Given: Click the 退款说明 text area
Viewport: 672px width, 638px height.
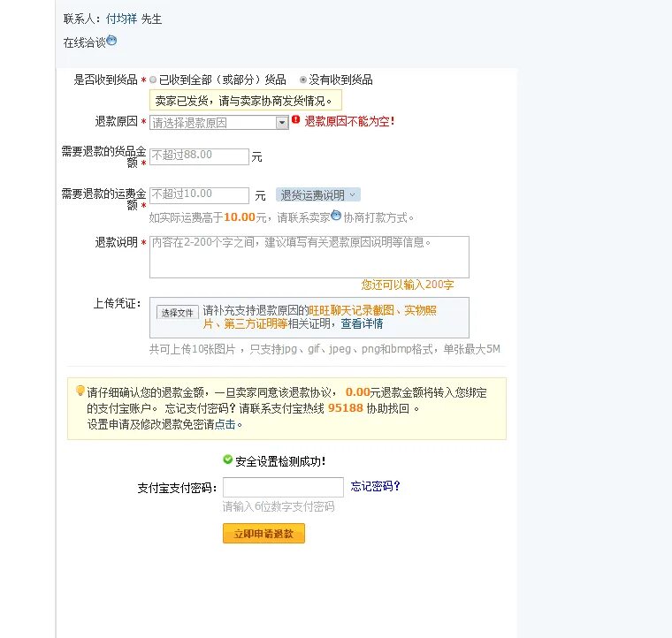Looking at the screenshot, I should tap(309, 257).
